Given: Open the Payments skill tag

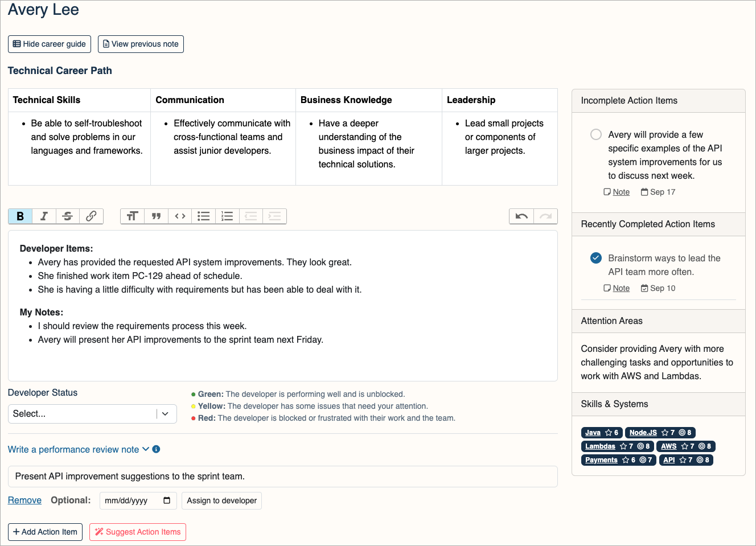Looking at the screenshot, I should (619, 460).
